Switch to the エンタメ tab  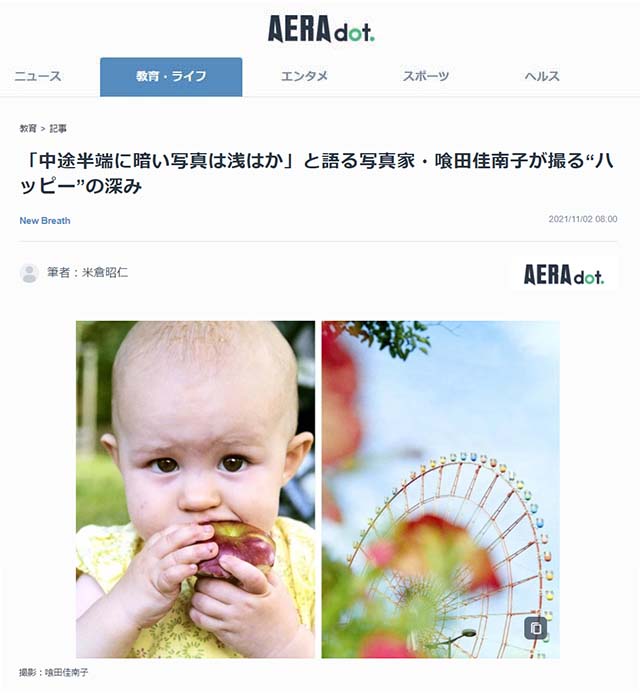pos(304,76)
